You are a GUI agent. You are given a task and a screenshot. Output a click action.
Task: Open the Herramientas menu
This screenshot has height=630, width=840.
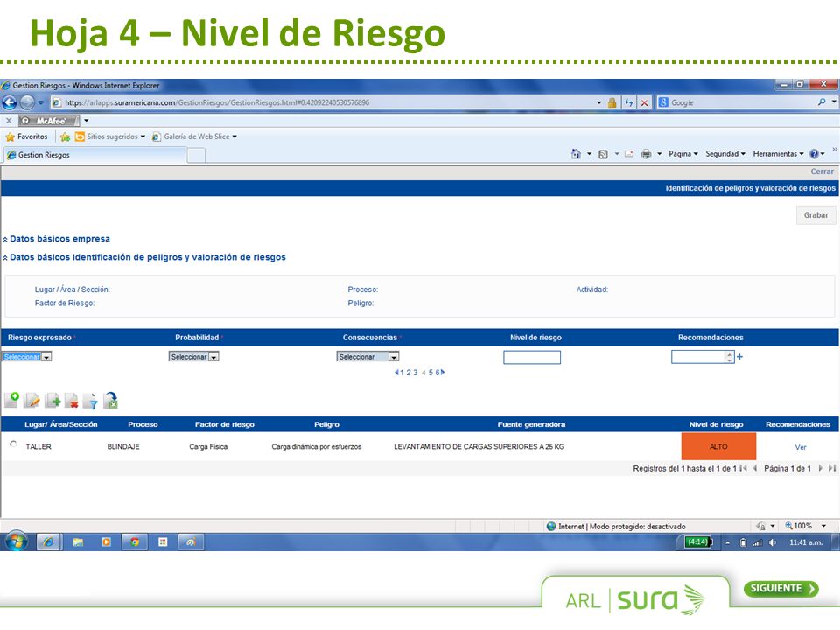[778, 154]
